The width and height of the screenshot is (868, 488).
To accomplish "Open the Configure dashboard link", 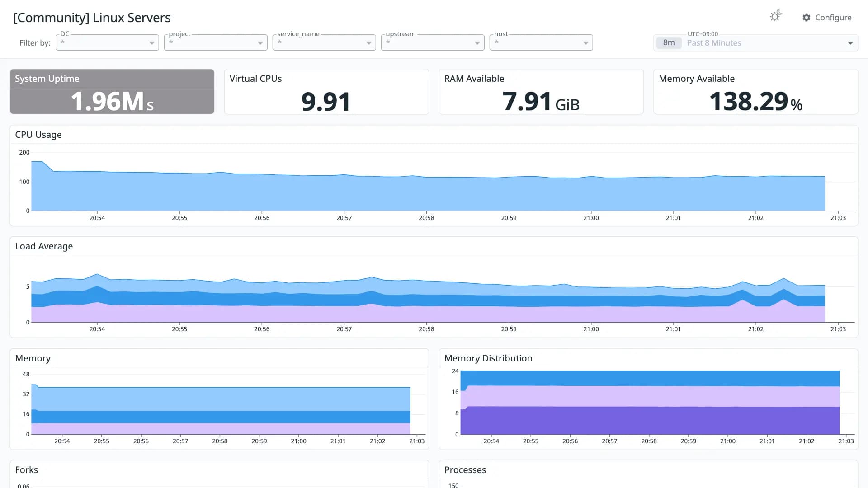I will coord(827,18).
